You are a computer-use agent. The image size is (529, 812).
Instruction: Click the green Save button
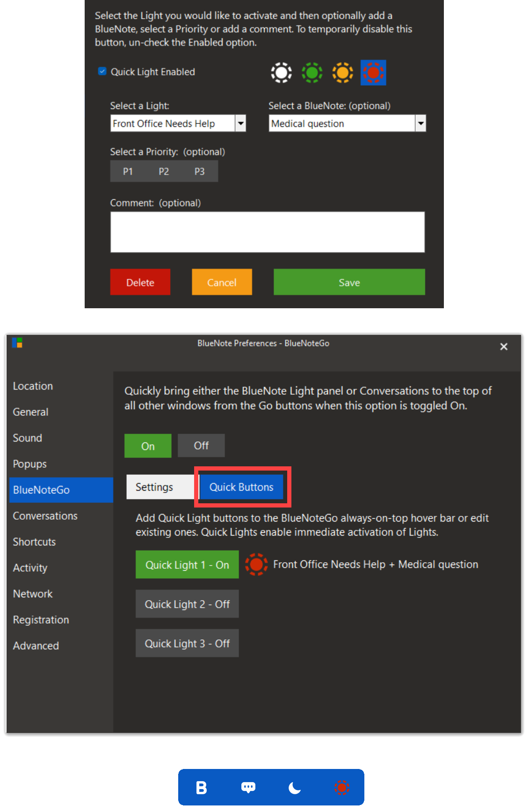click(x=349, y=282)
